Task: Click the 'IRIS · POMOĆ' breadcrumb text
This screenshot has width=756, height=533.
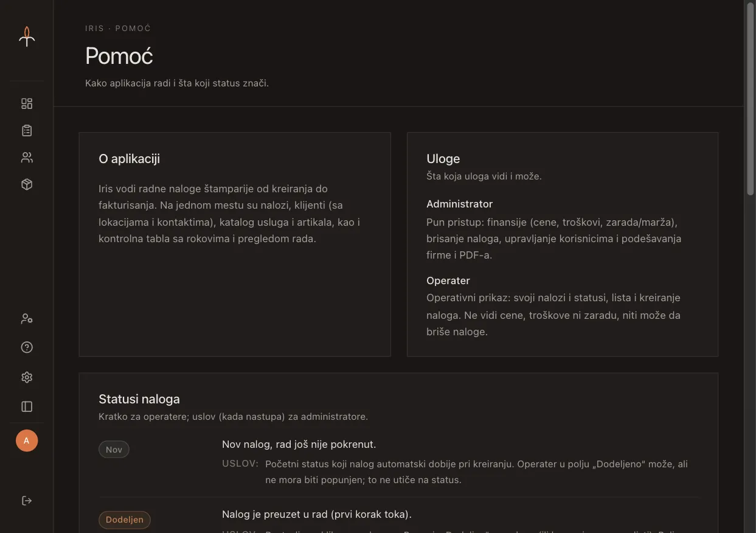Action: [x=118, y=28]
